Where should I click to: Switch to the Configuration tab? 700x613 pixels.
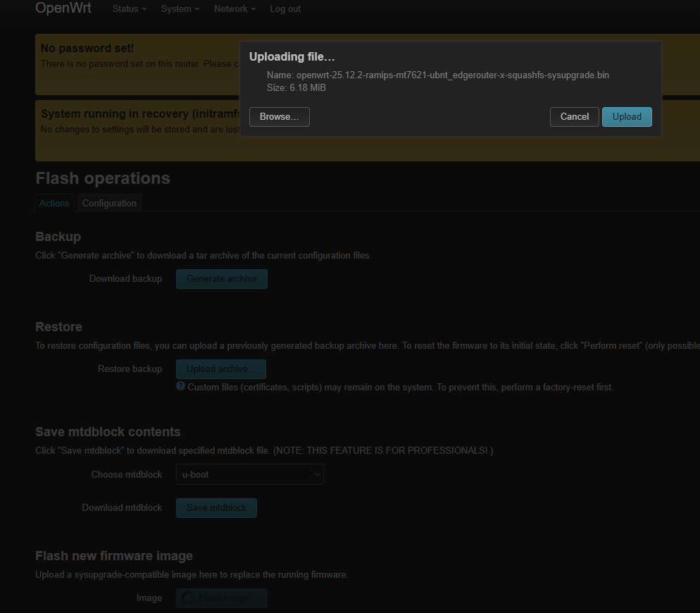[109, 204]
